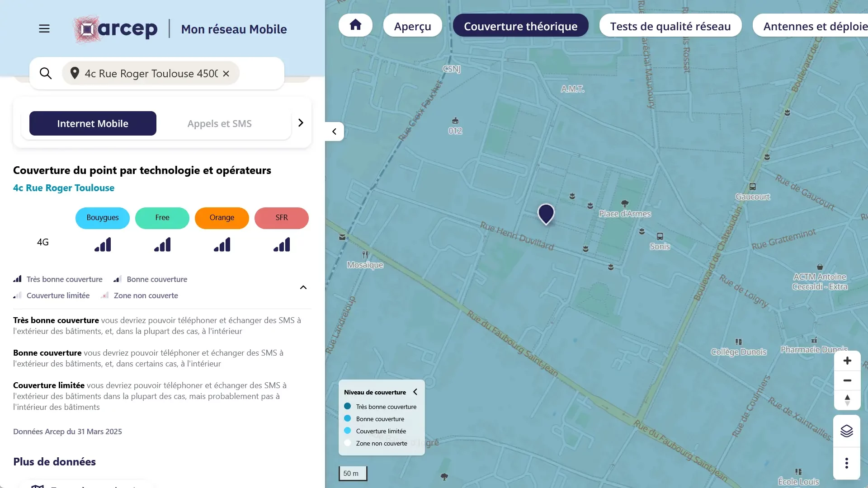
Task: Click Orange 4G signal bars icon
Action: coord(222,244)
